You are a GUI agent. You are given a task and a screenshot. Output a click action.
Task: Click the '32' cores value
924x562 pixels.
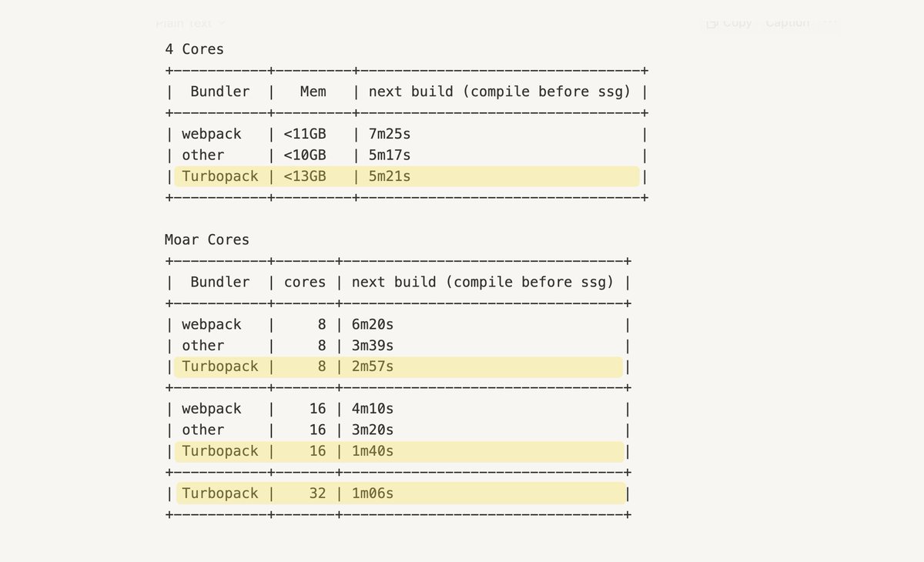(318, 493)
